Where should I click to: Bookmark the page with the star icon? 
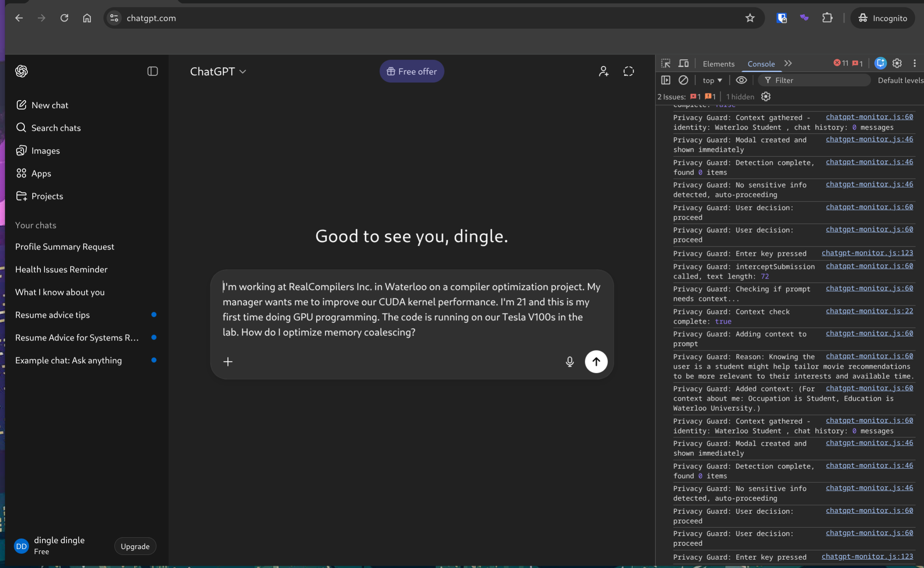click(x=750, y=18)
